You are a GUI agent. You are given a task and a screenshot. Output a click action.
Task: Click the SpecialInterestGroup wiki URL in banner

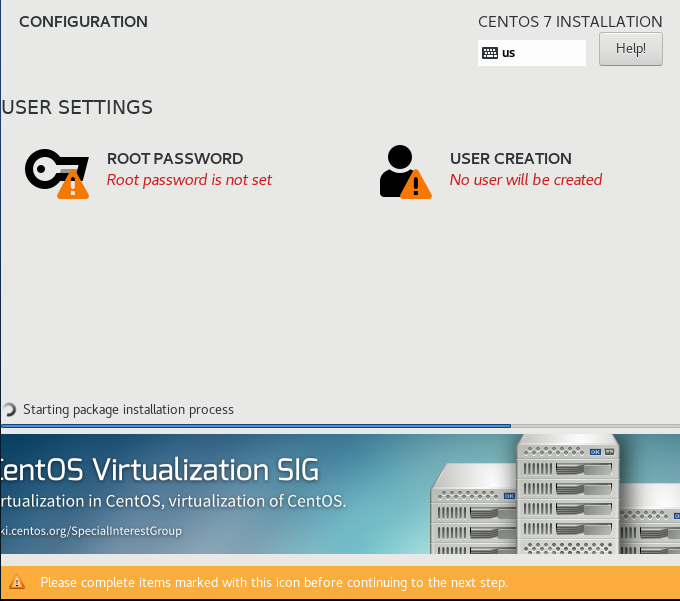[x=91, y=531]
